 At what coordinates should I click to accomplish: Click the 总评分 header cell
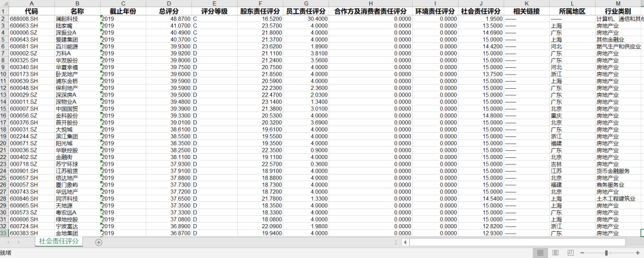(169, 11)
